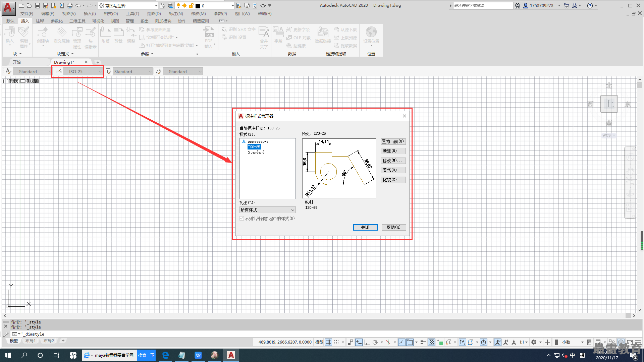The image size is (644, 362).
Task: Select the Annotative style in the list
Action: (258, 141)
